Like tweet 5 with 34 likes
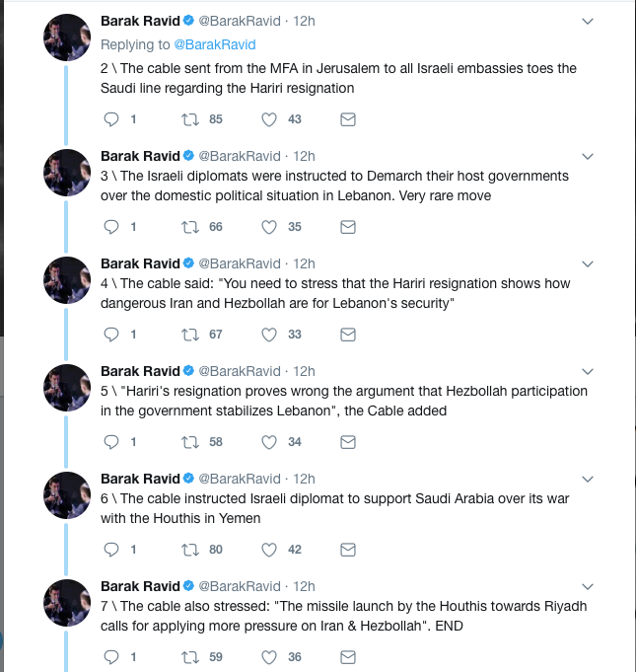 [268, 442]
